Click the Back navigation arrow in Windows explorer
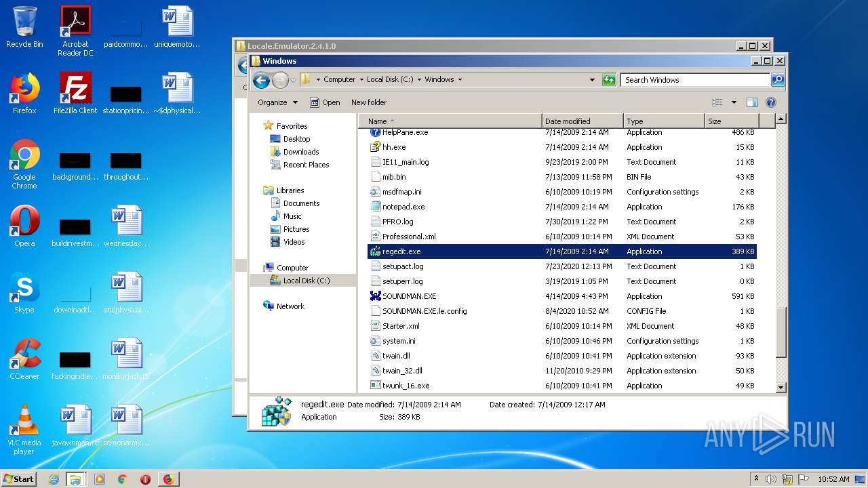This screenshot has width=868, height=488. click(261, 80)
